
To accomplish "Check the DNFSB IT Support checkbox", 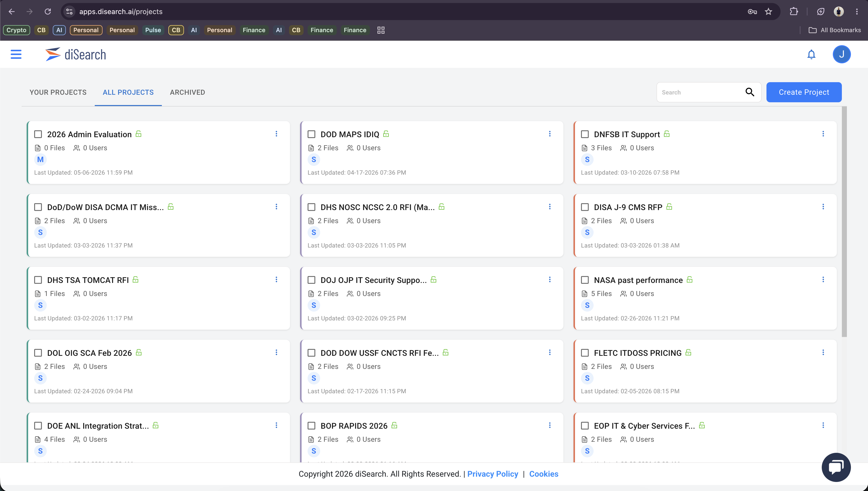I will click(585, 134).
